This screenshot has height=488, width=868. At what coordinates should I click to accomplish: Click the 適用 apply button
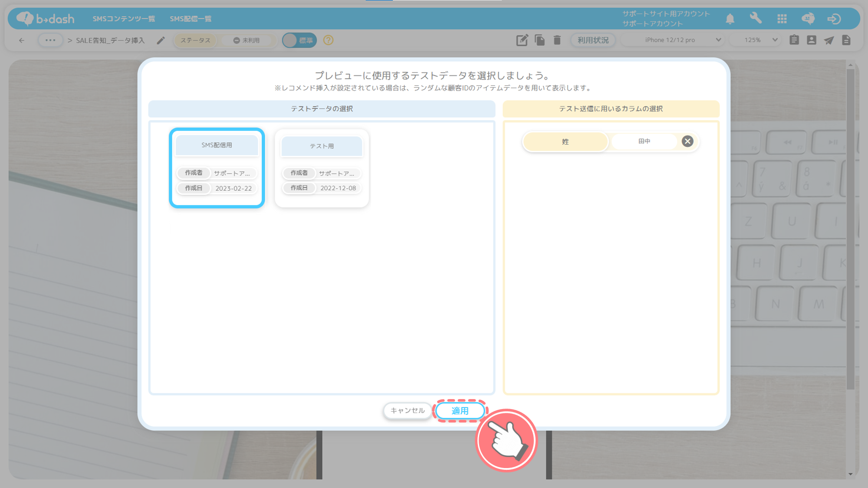[460, 411]
